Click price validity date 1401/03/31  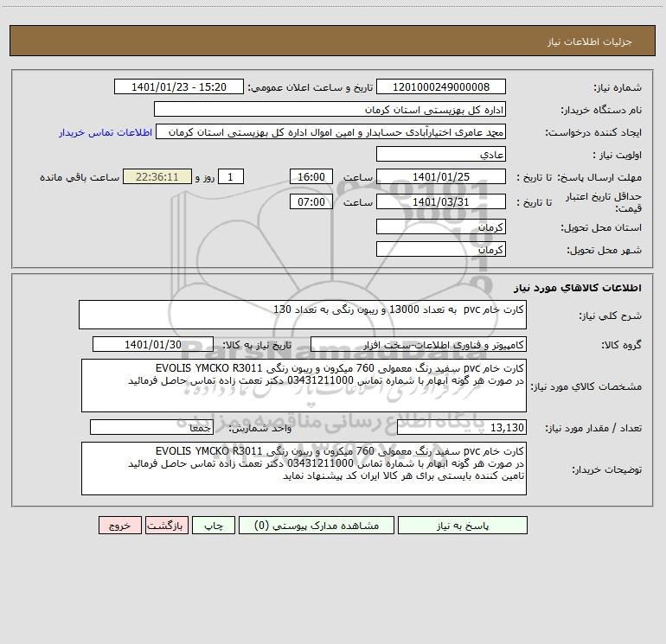click(441, 201)
